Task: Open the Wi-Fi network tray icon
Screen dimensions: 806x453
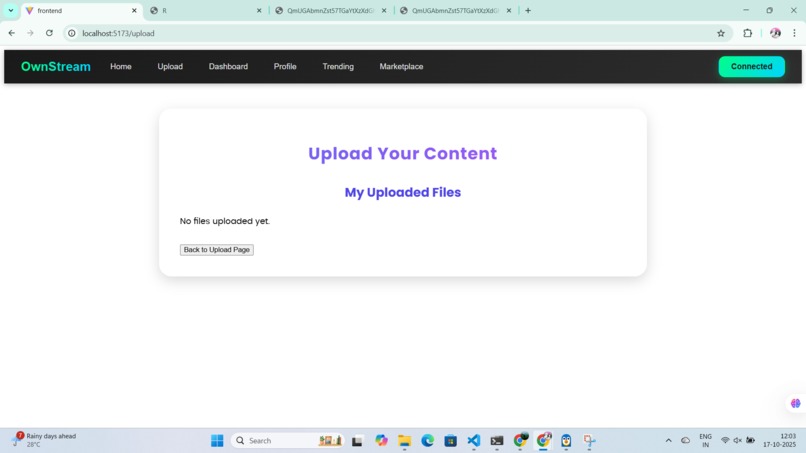Action: click(x=725, y=441)
